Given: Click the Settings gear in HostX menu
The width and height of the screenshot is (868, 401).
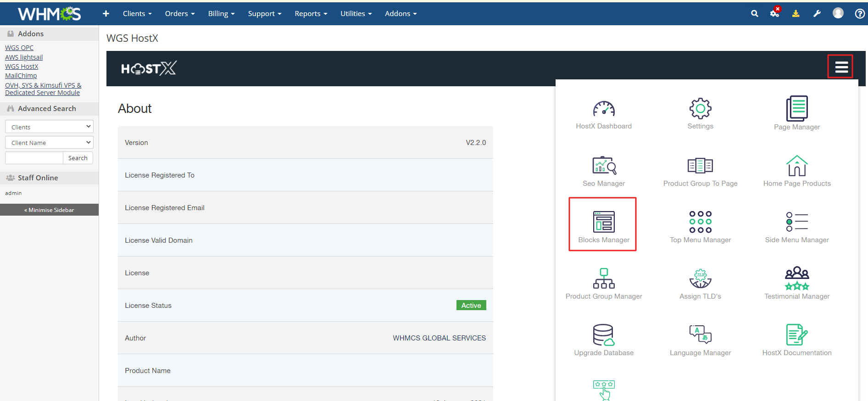Looking at the screenshot, I should tap(700, 109).
